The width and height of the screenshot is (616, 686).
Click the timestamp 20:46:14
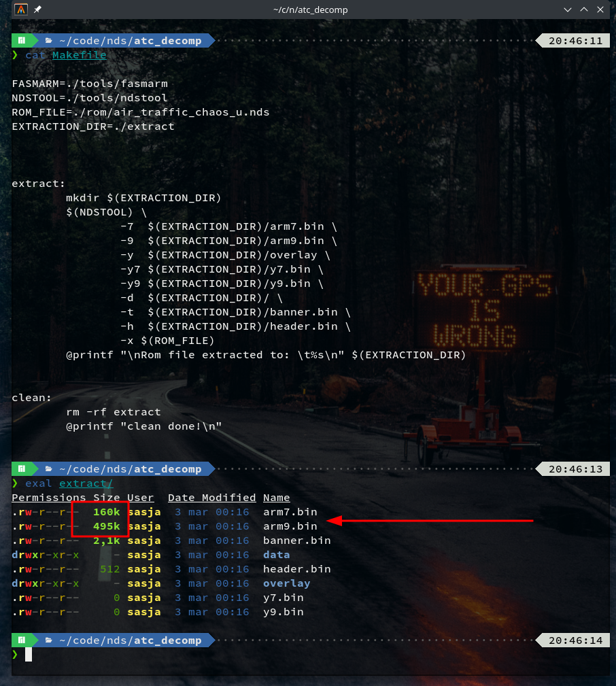click(575, 640)
